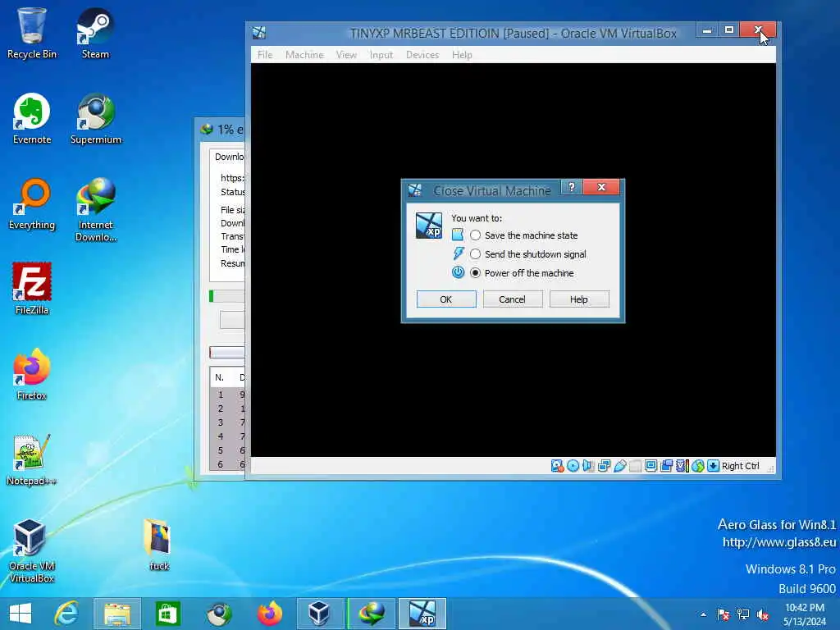Viewport: 840px width, 630px height.
Task: Click the Help button in the dialog
Action: [579, 299]
